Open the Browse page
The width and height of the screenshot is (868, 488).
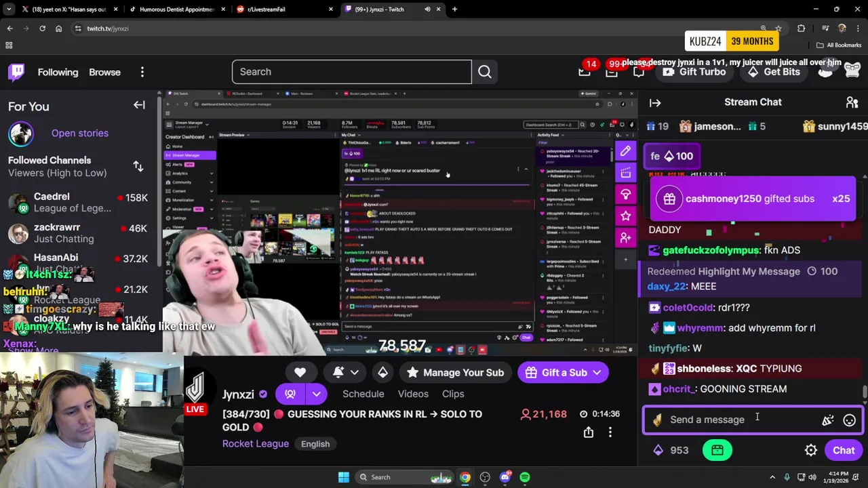104,72
